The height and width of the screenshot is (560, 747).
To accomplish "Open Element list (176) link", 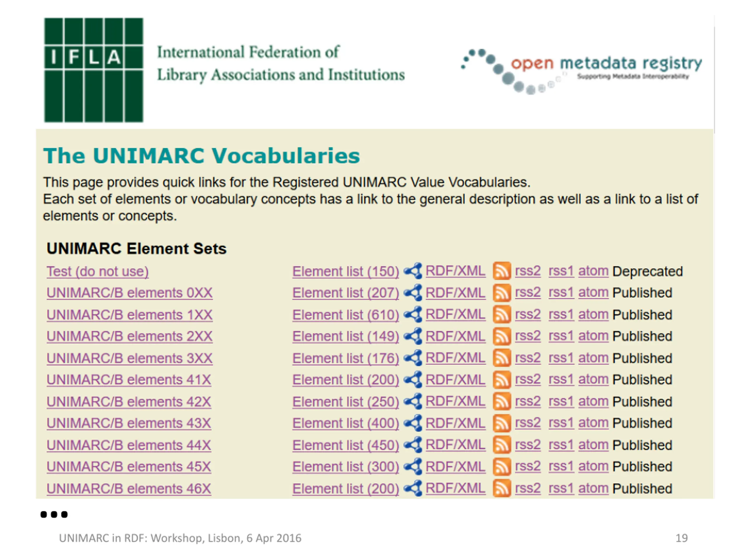I will 346,358.
